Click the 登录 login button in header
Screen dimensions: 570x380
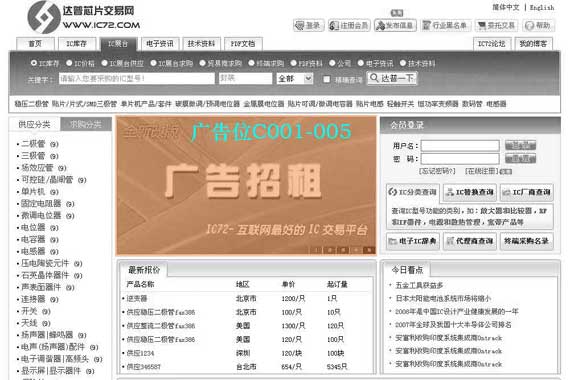pyautogui.click(x=309, y=25)
